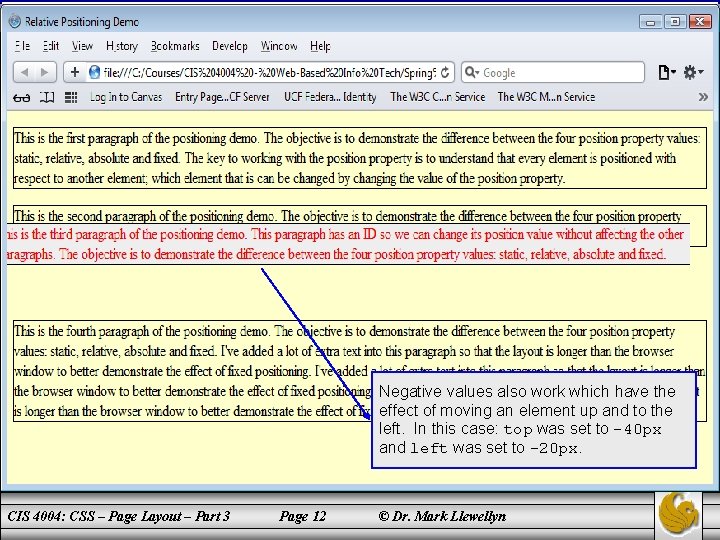The height and width of the screenshot is (540, 720).
Task: Open search engine magnifier dropdown
Action: pyautogui.click(x=472, y=73)
